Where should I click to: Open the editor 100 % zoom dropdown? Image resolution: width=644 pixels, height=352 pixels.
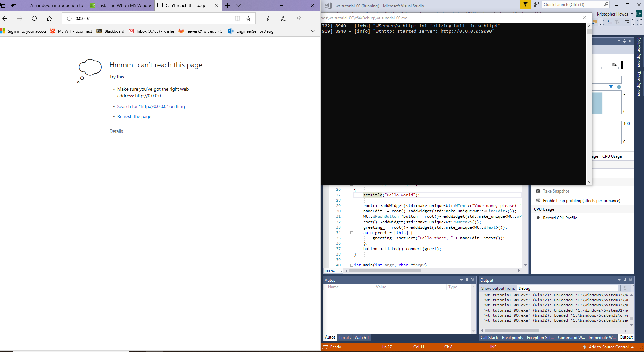[x=341, y=271]
